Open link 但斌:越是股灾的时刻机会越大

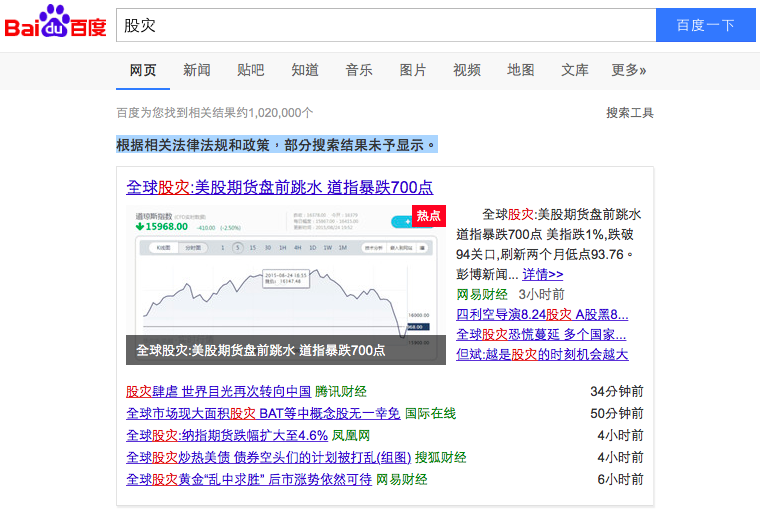point(542,354)
